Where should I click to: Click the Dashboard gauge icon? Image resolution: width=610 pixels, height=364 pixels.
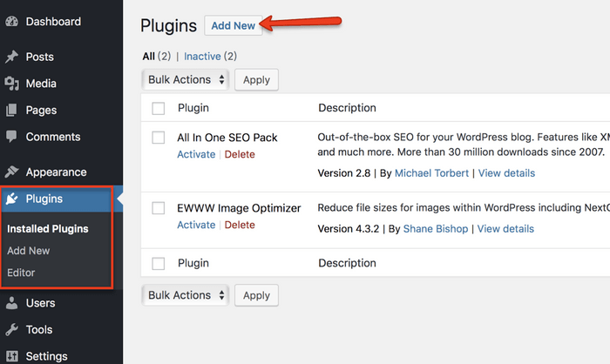coord(11,22)
